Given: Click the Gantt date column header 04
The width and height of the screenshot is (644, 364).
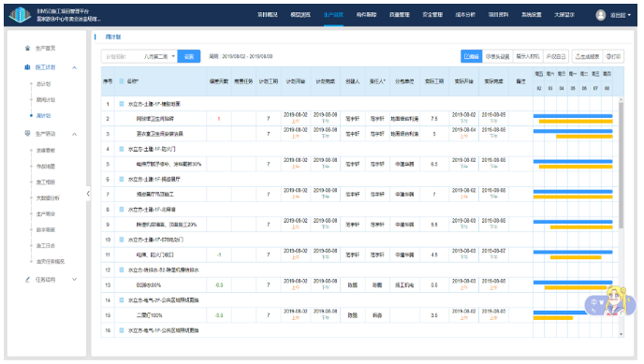Looking at the screenshot, I should [562, 88].
